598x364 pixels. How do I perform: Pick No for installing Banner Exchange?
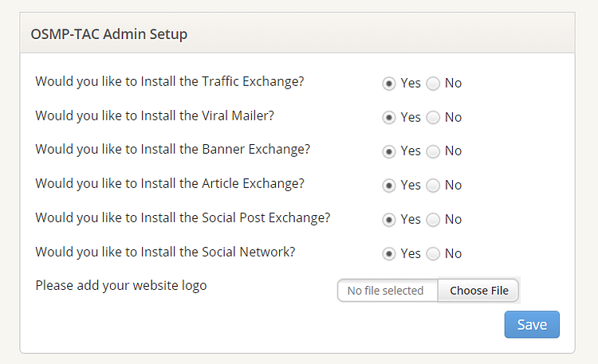pos(433,151)
